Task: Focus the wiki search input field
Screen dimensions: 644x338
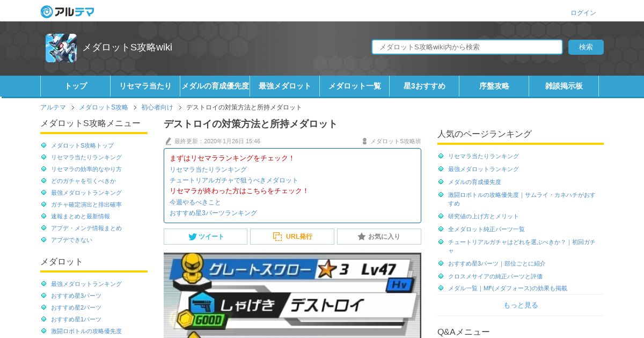Action: pos(467,47)
